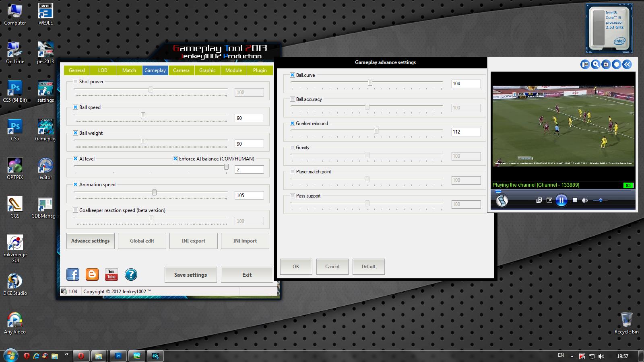The height and width of the screenshot is (362, 644).
Task: Enable the Gravity checkbox
Action: [292, 148]
